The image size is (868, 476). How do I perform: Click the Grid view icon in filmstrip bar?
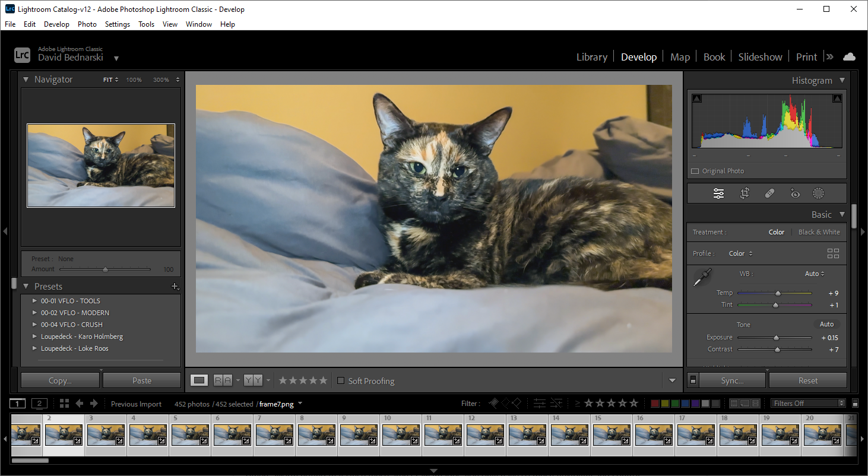(x=65, y=404)
